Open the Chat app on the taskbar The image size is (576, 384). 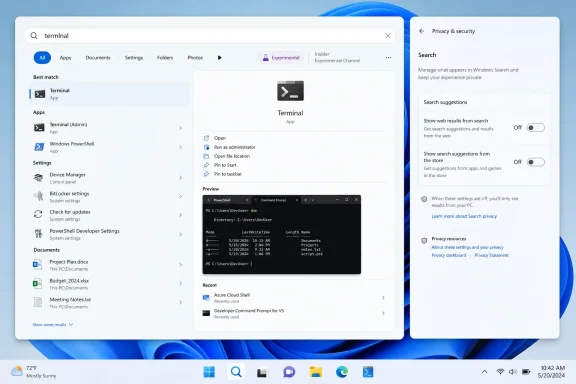[x=289, y=372]
